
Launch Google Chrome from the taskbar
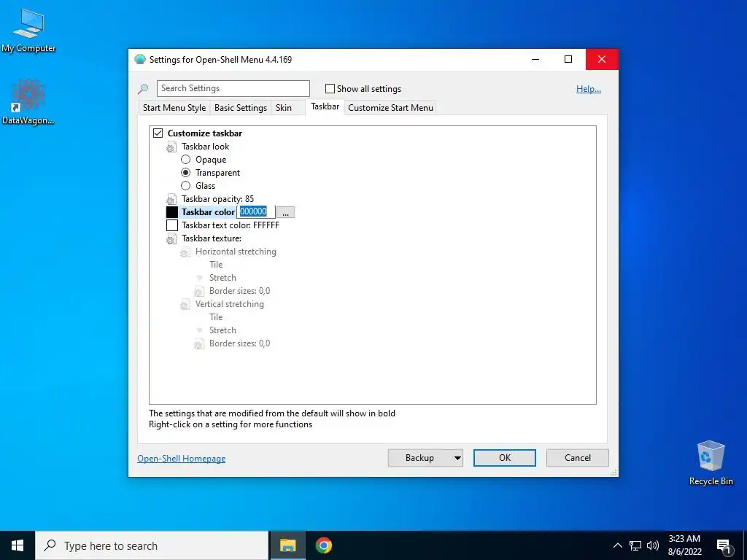[x=323, y=545]
